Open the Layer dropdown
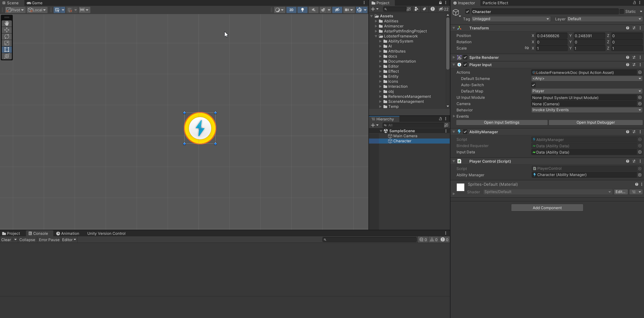Image resolution: width=644 pixels, height=318 pixels. tap(604, 19)
